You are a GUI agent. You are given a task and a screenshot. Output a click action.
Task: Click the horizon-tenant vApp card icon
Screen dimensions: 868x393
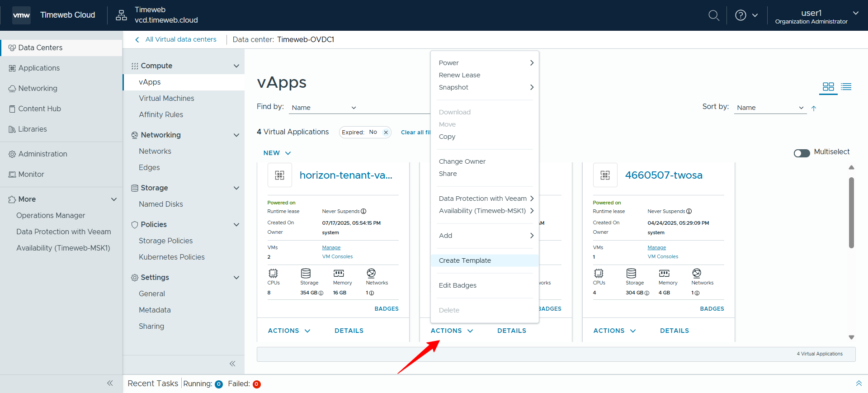point(280,175)
